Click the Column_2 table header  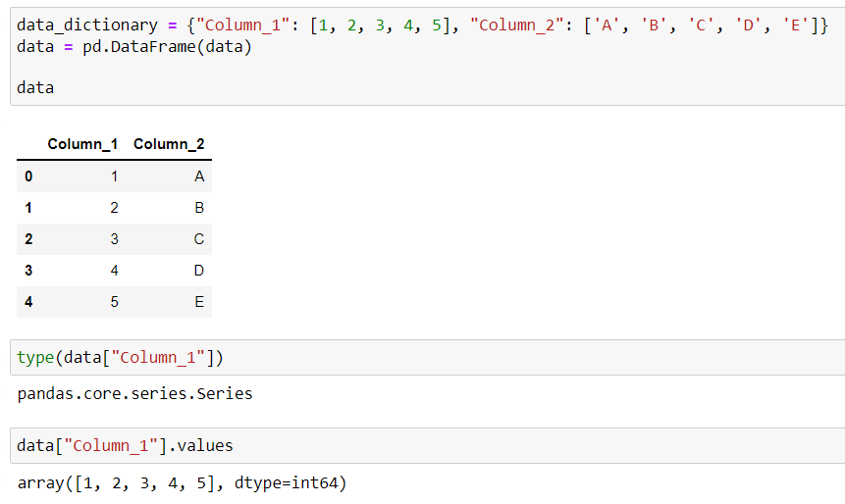[169, 144]
